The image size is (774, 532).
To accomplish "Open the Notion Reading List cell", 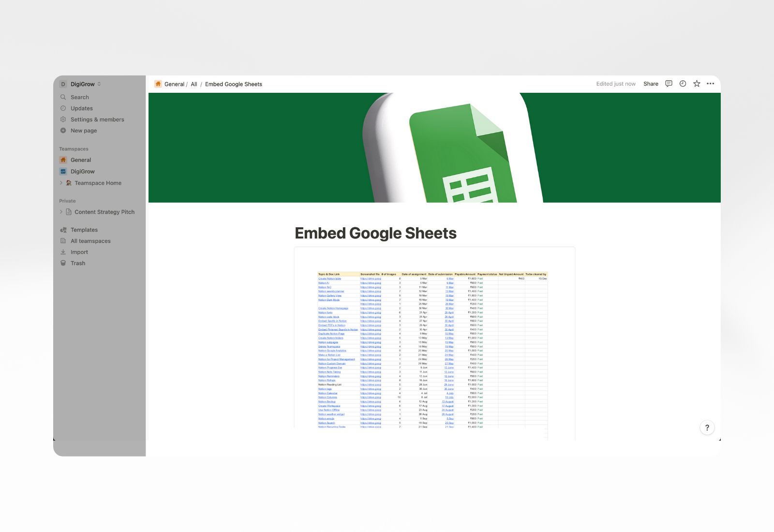I will (x=329, y=384).
